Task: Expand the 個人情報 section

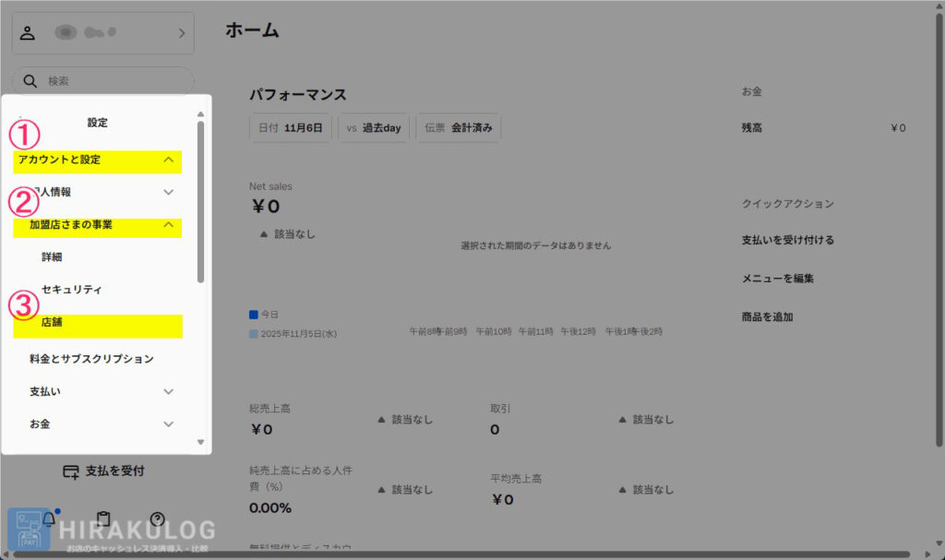Action: click(x=168, y=192)
